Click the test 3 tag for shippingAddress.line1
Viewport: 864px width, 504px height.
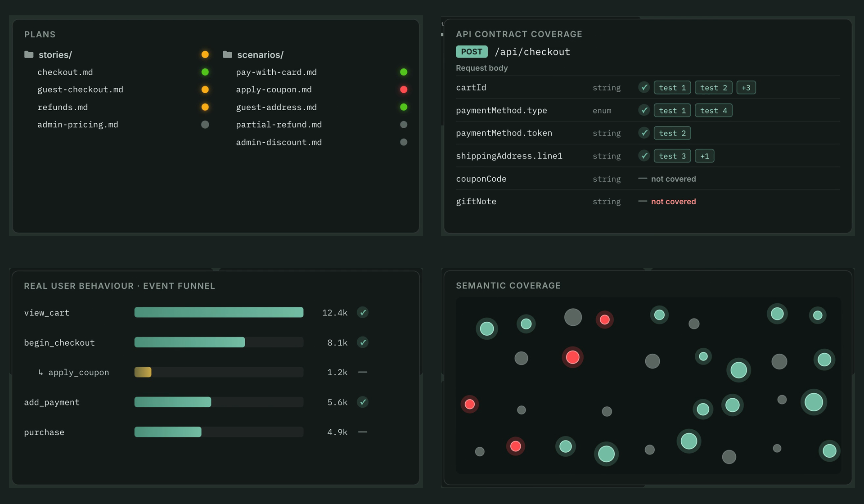672,156
